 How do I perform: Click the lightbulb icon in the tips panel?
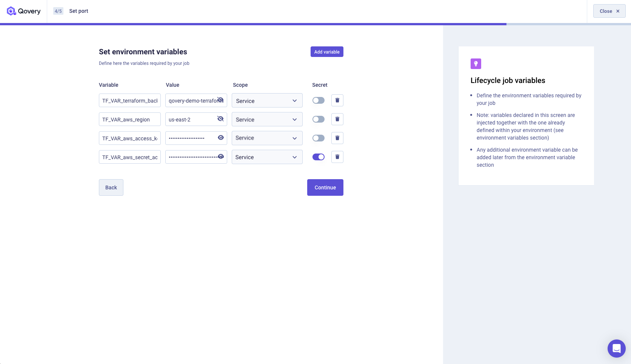pos(476,64)
